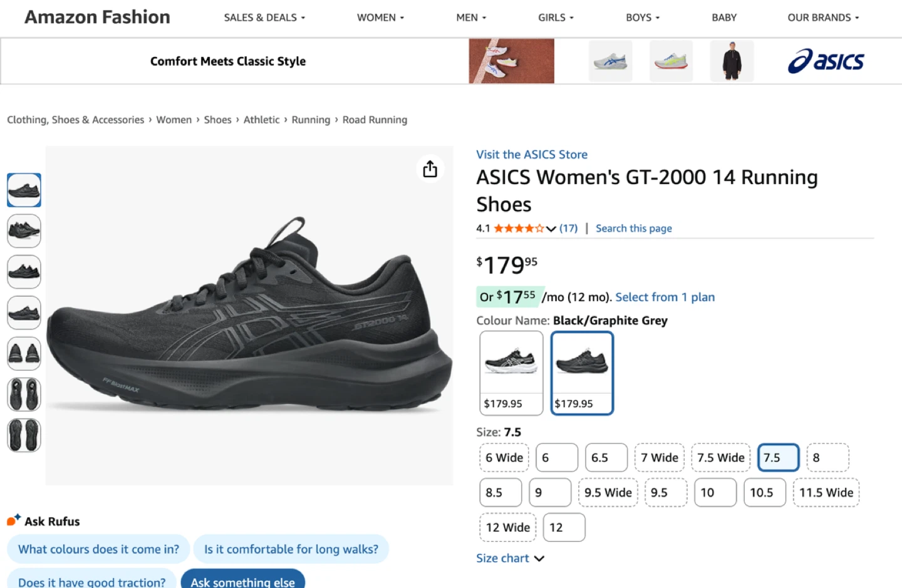Click the ASICS brand logo

tap(826, 61)
